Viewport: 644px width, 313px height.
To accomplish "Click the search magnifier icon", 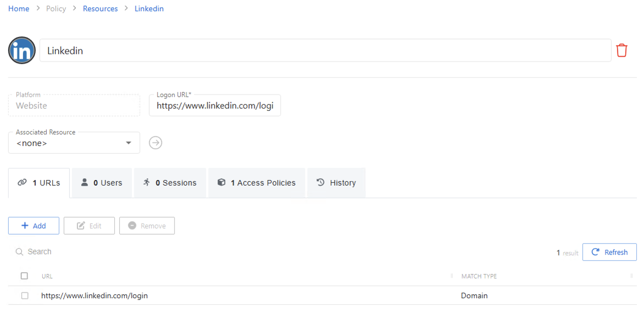I will coord(19,252).
